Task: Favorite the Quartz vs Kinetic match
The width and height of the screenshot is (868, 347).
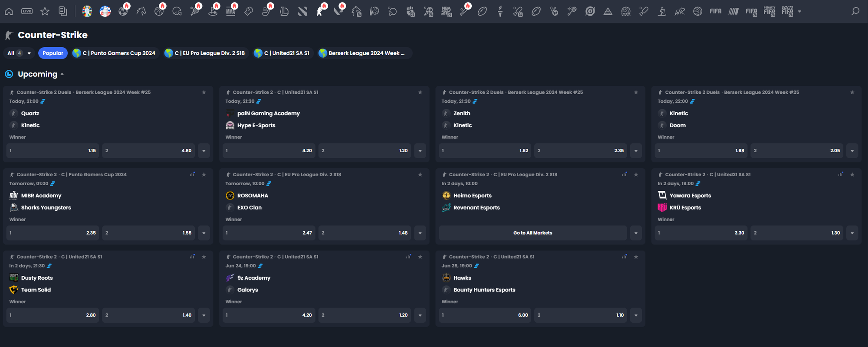Action: point(204,92)
